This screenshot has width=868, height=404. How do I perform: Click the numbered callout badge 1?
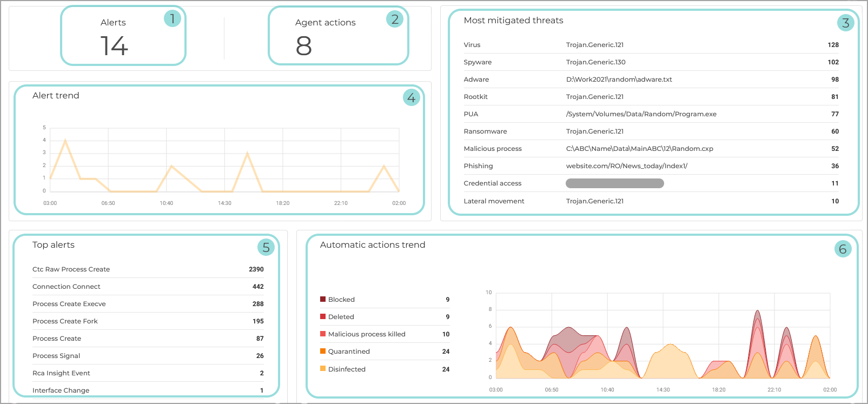[172, 19]
